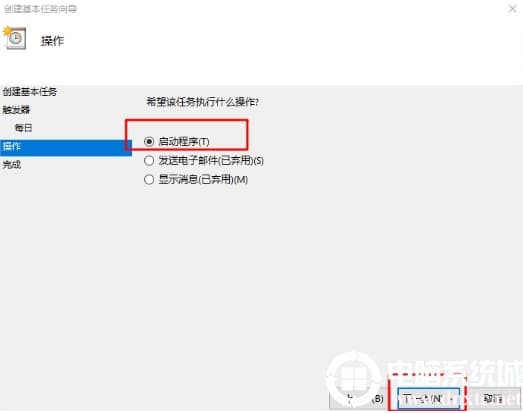
Task: Pick the 显示消息(已弃用)(M) radio option
Action: coord(149,180)
